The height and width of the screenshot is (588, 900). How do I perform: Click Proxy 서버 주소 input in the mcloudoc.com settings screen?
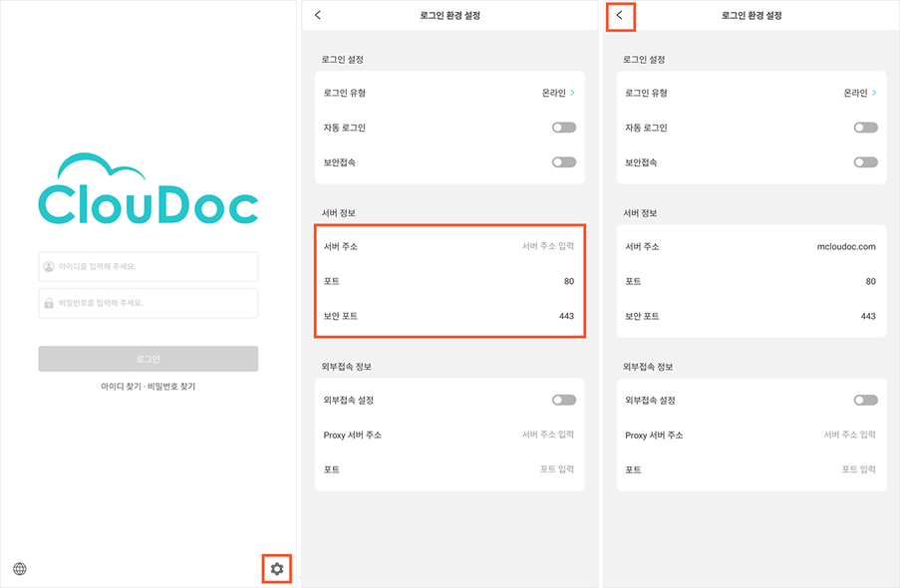coord(849,435)
